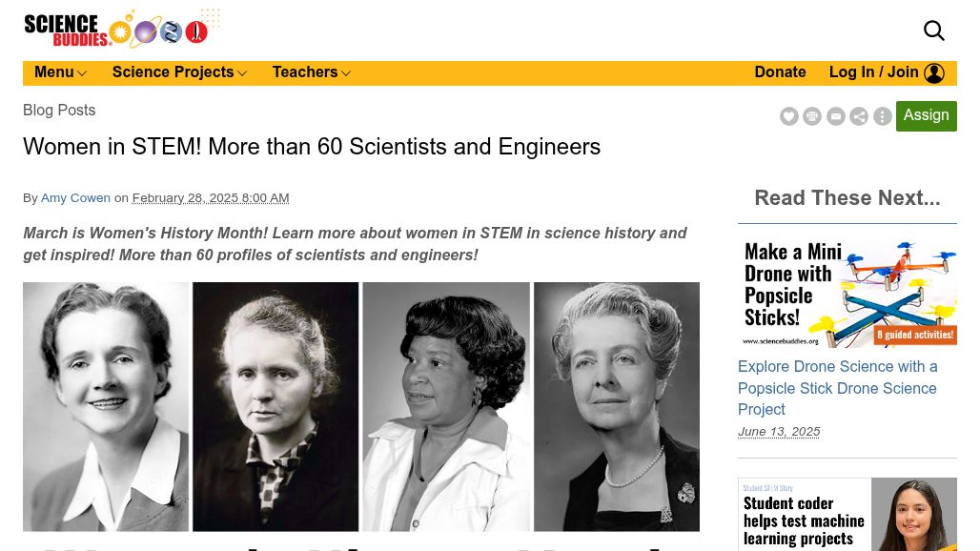Expand the Menu dropdown
The width and height of the screenshot is (980, 551).
pyautogui.click(x=60, y=72)
